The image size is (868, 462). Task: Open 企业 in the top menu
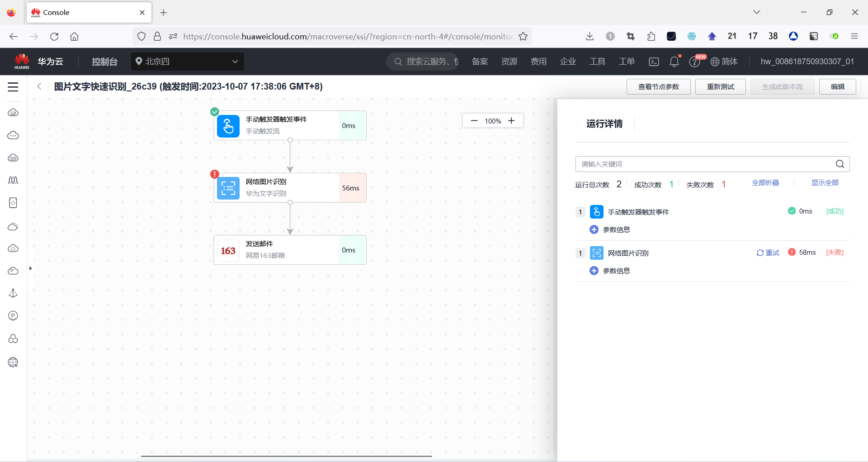568,62
